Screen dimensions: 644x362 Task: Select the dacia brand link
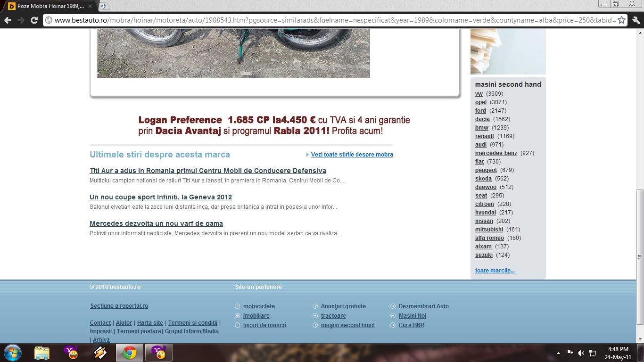point(482,119)
